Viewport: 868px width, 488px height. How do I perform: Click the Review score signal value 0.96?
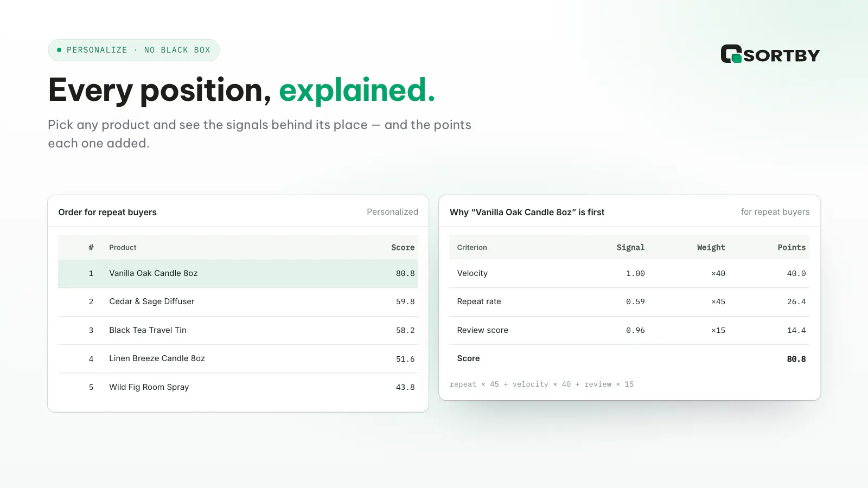[x=635, y=330]
